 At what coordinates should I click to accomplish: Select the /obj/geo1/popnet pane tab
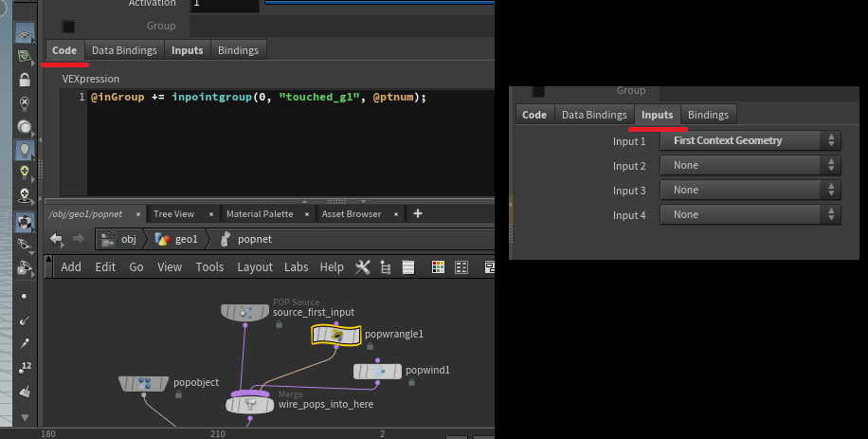point(85,213)
